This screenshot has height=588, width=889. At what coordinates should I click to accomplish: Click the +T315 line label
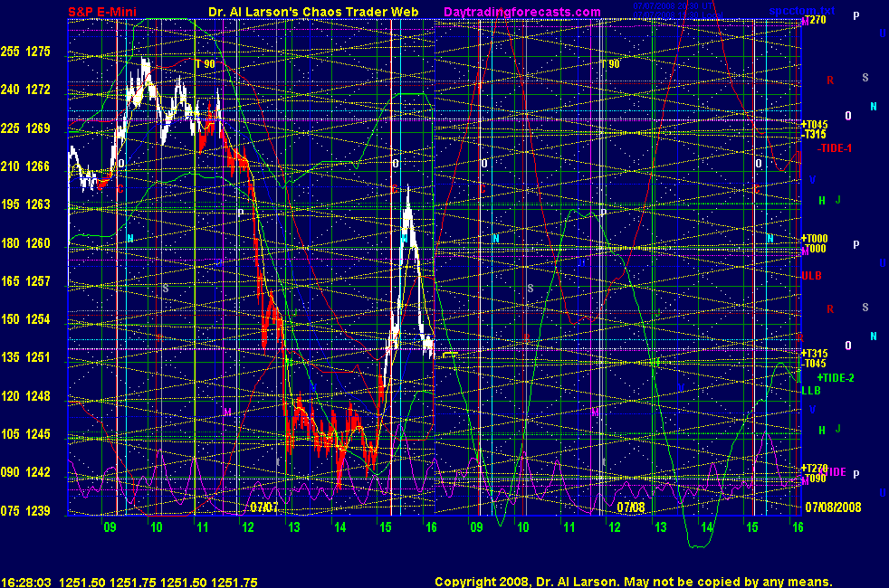click(x=815, y=354)
